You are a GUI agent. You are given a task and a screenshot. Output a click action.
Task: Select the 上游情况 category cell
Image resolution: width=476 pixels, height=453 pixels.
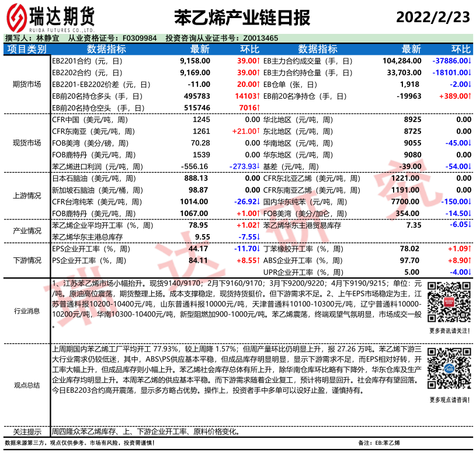click(26, 196)
